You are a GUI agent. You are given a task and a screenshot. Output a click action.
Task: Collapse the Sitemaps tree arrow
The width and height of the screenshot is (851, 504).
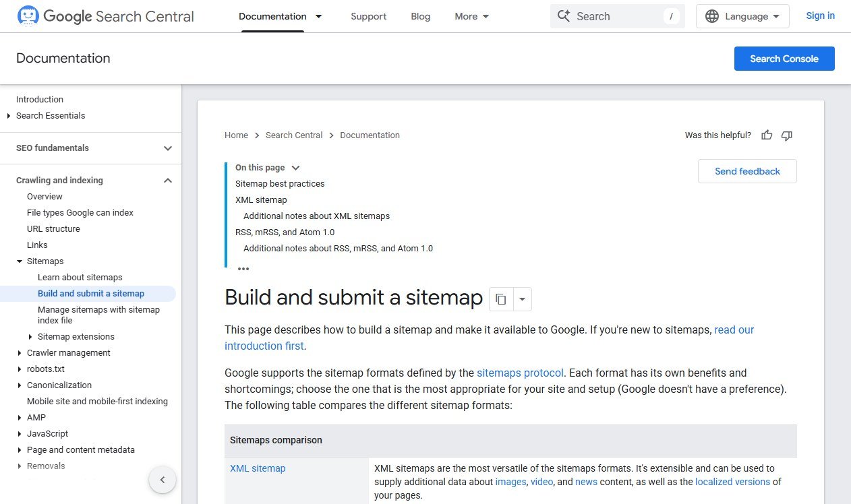[20, 261]
